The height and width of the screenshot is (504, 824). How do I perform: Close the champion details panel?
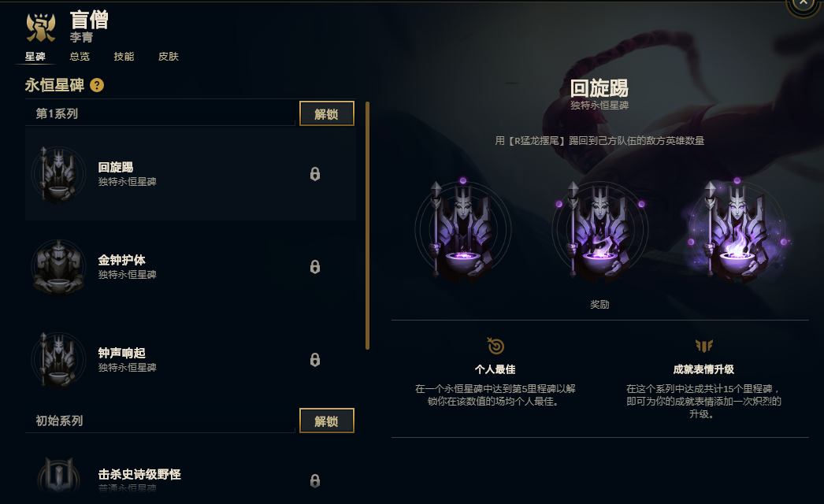(803, 4)
